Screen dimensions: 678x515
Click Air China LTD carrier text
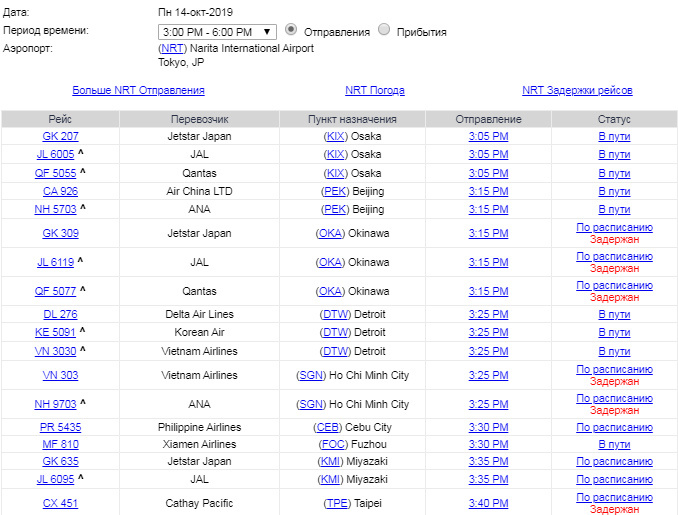point(199,192)
